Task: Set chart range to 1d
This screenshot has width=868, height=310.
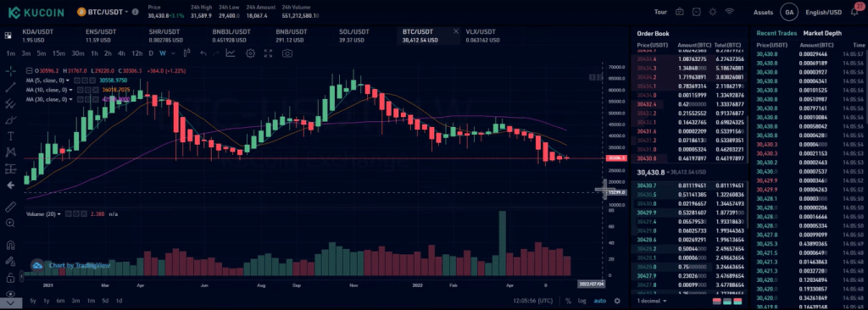Action: pyautogui.click(x=119, y=301)
